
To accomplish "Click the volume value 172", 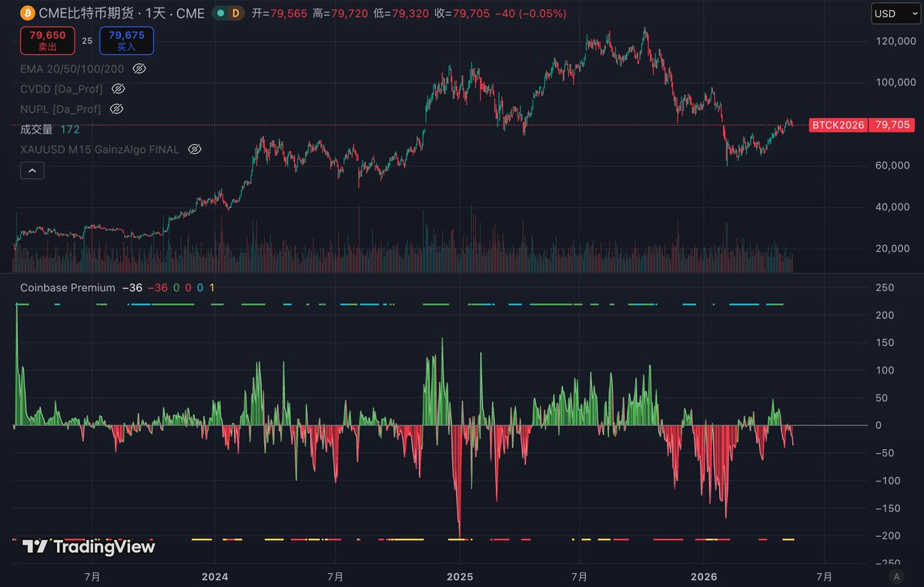I will (70, 129).
